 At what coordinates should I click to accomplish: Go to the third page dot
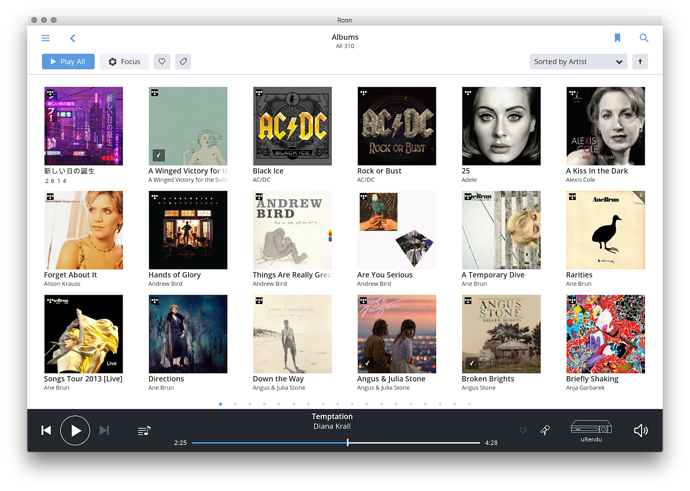[250, 404]
